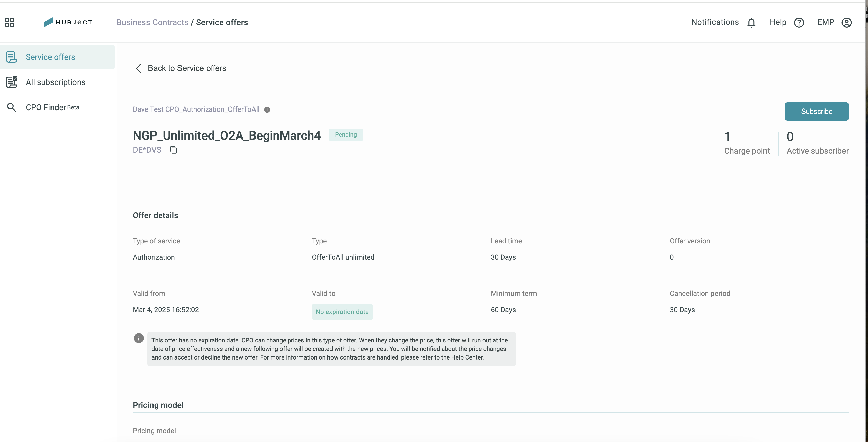Select Service offers in sidebar
Screen dimensions: 868x442
tap(57, 57)
